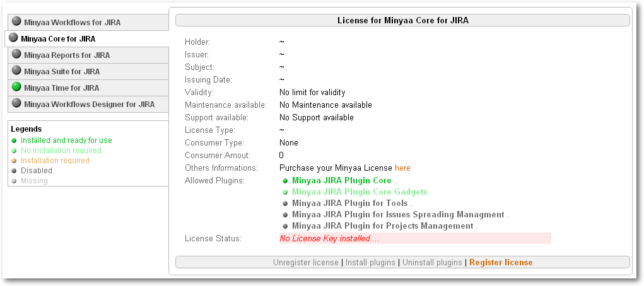This screenshot has height=286, width=644.
Task: Click legend dot for Installed and ready for use
Action: pyautogui.click(x=14, y=140)
